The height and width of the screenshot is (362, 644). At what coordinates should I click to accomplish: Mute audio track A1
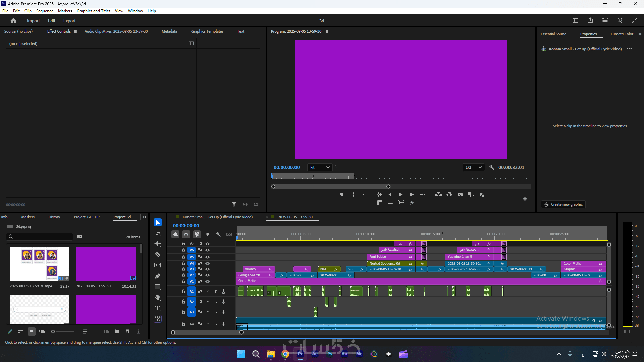pos(208,292)
